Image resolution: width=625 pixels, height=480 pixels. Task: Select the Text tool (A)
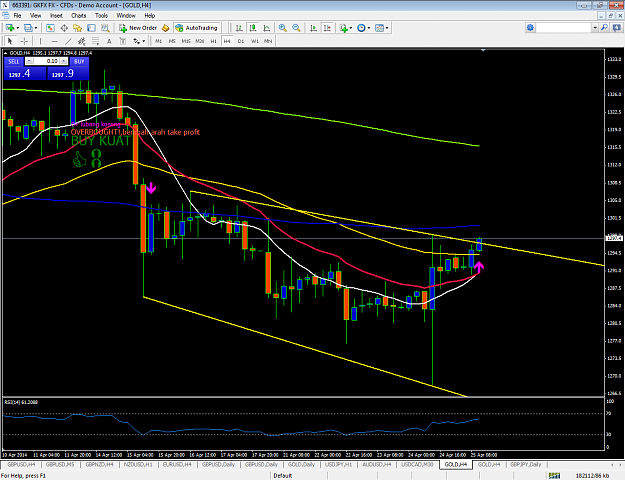coord(109,41)
